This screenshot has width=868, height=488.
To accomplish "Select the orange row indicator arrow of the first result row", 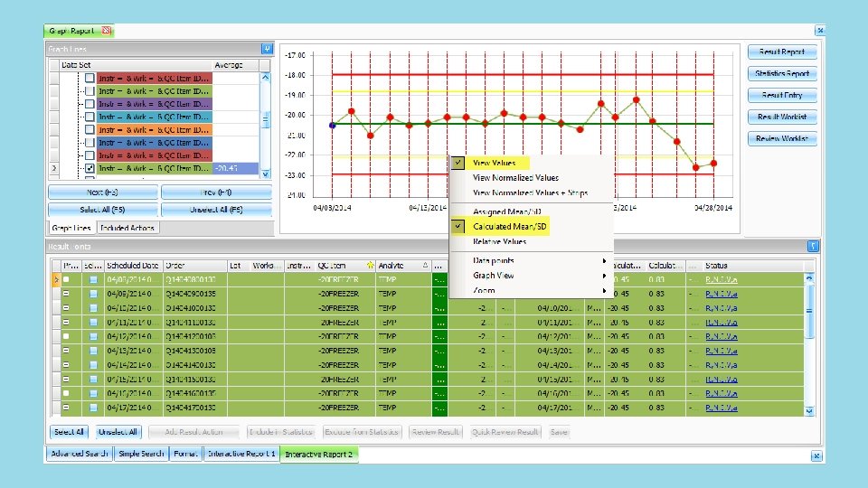I will 55,280.
